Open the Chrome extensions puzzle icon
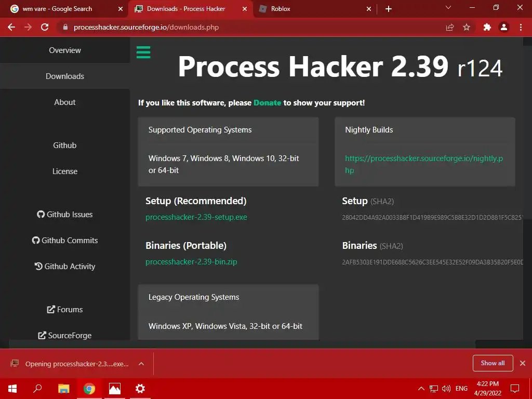This screenshot has width=532, height=399. [x=487, y=27]
